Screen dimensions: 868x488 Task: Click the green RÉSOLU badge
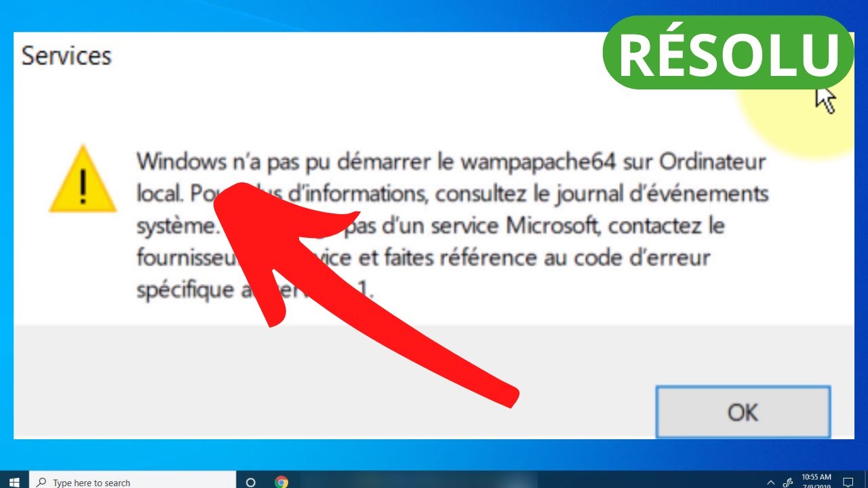728,53
